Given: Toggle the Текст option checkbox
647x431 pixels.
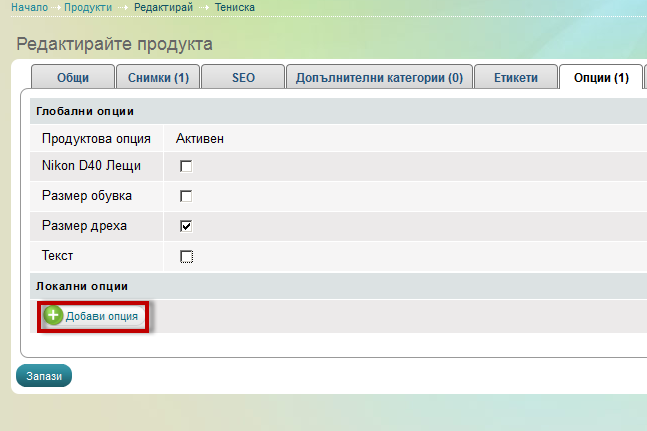Looking at the screenshot, I should click(x=186, y=256).
